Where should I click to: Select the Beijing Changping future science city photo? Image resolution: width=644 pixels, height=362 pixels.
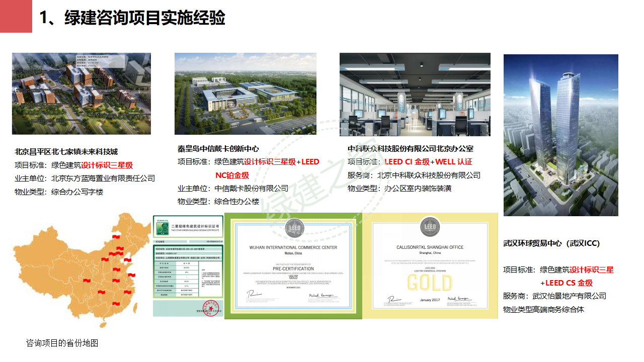click(x=82, y=94)
